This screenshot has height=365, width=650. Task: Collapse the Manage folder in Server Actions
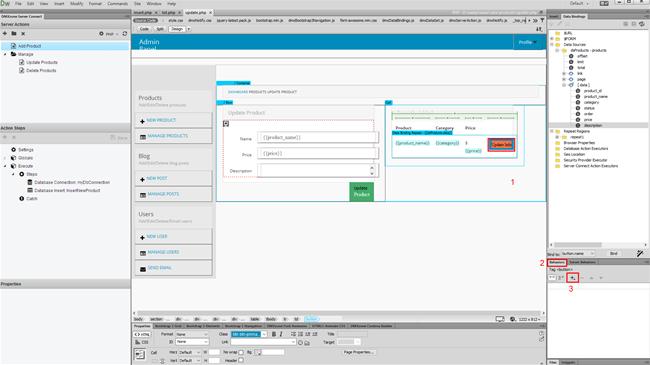[x=5, y=54]
